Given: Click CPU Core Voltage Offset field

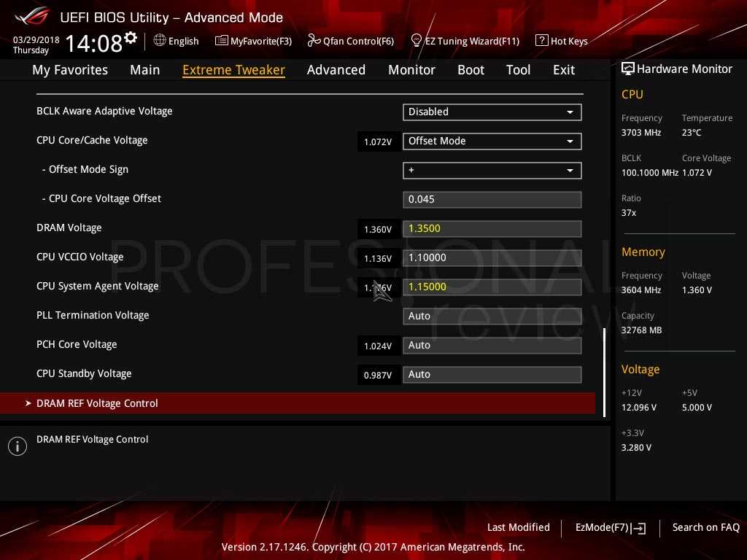Looking at the screenshot, I should tap(492, 200).
